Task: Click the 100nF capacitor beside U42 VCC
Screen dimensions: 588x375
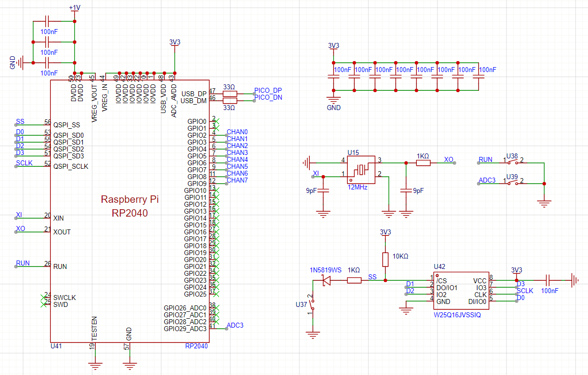Action: point(549,280)
